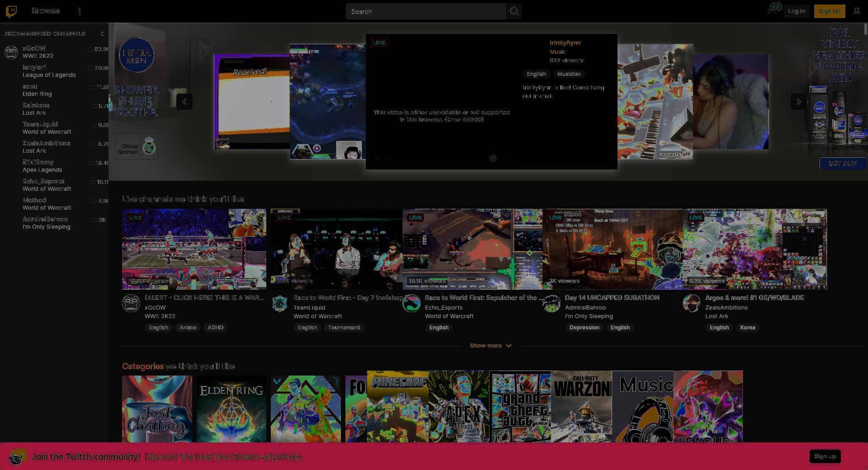
Task: Click AdmiralBahroo channel avatar
Action: point(552,303)
